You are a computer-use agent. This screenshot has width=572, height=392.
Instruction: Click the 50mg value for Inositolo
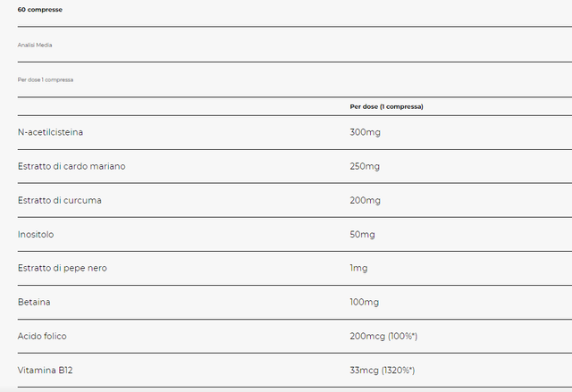click(x=362, y=234)
